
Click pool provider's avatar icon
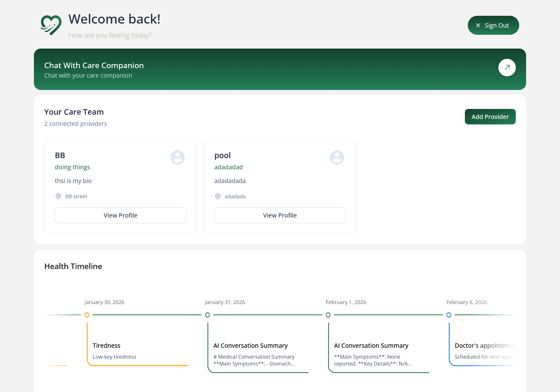click(x=337, y=157)
